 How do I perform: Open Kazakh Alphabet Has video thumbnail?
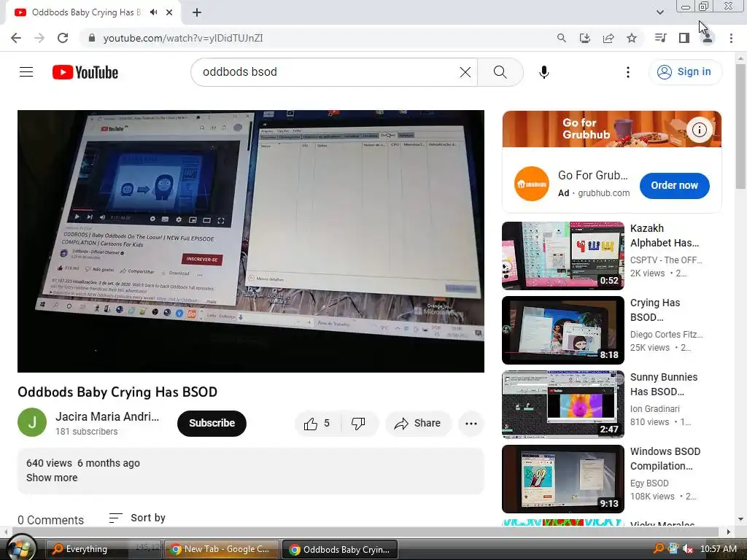tap(563, 256)
